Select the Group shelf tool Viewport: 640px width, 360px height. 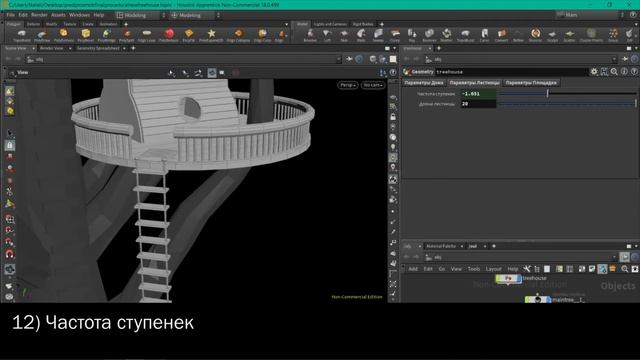(x=613, y=35)
